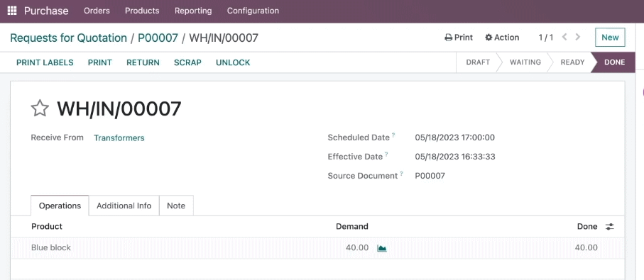Open column options adjust icon beside Done

coord(610,226)
